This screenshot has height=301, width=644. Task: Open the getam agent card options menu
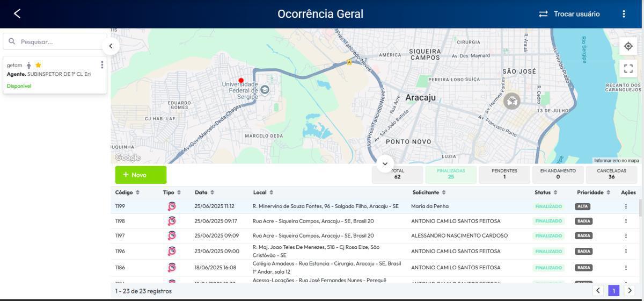pyautogui.click(x=102, y=65)
